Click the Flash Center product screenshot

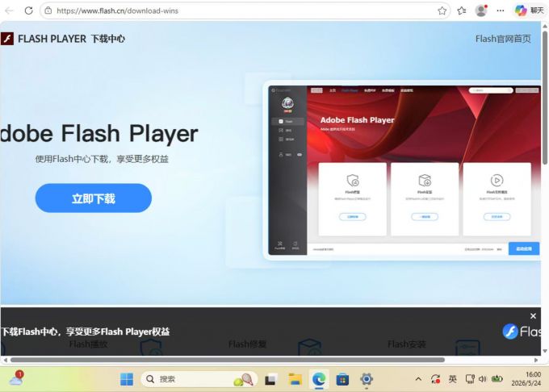point(403,170)
